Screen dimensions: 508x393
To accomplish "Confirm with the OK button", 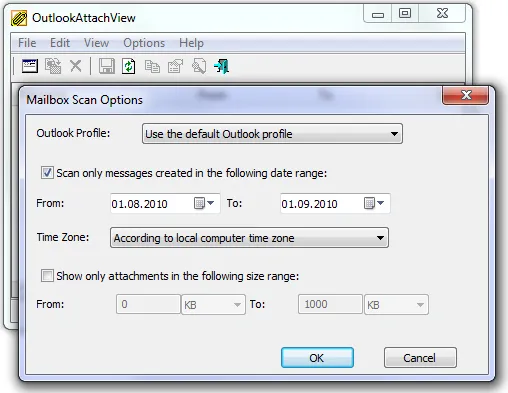I will 317,358.
